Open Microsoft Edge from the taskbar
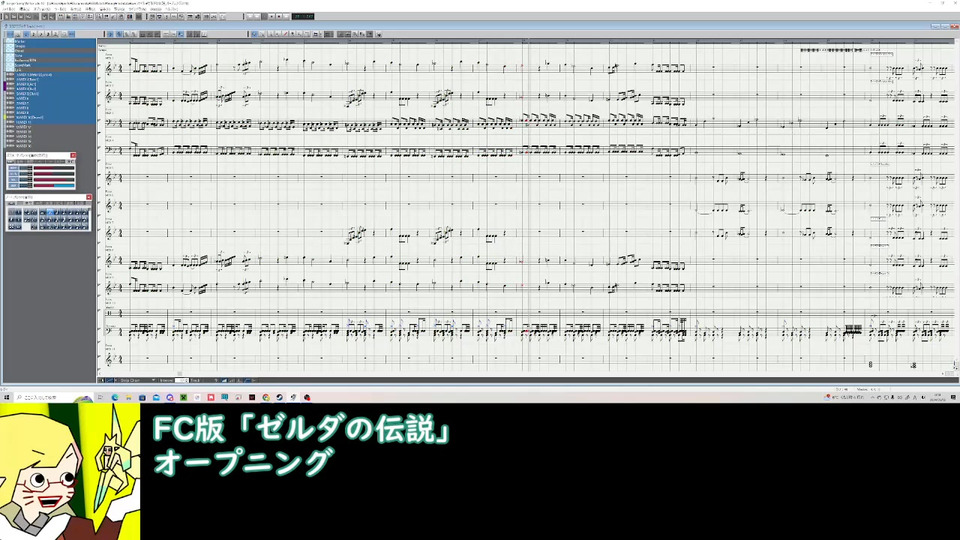The height and width of the screenshot is (540, 960). click(x=115, y=397)
